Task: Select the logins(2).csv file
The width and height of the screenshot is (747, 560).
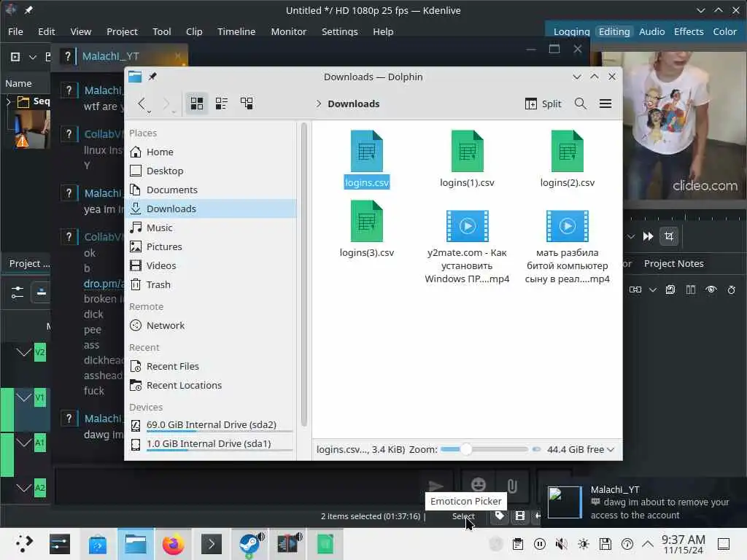Action: (x=567, y=159)
